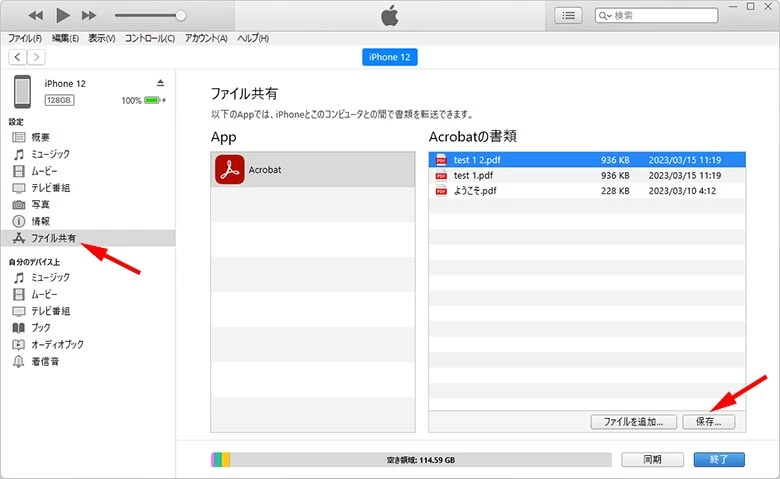Click the 保存... button

tap(715, 422)
